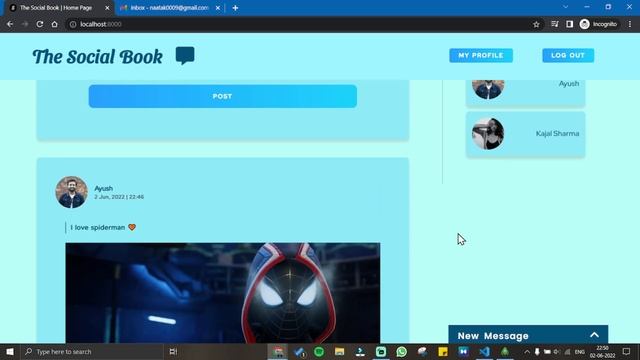Open the Chrome three-dot menu
640x360 pixels.
630,24
